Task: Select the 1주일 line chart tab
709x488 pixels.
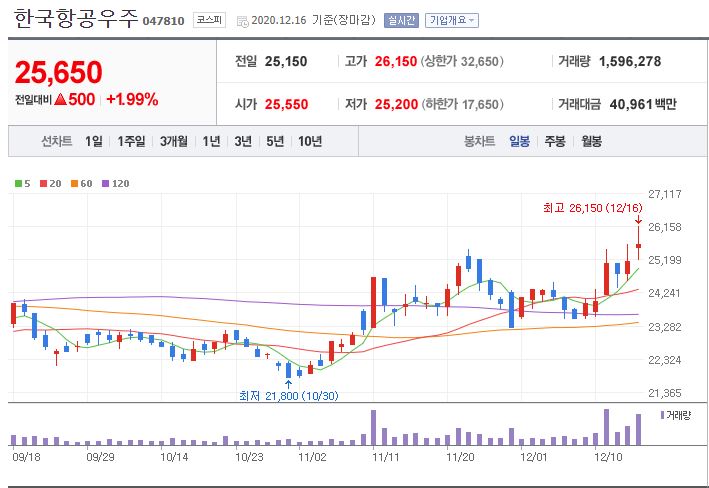Action: click(131, 142)
